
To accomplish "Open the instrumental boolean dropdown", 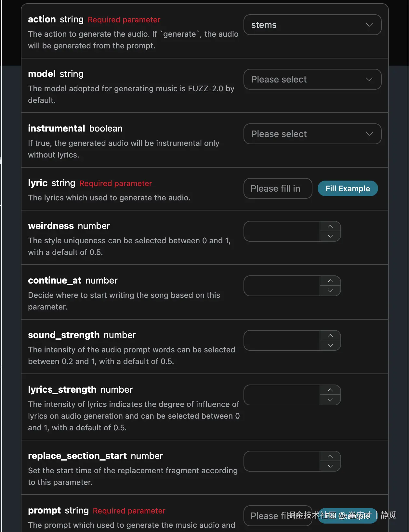I will click(312, 134).
